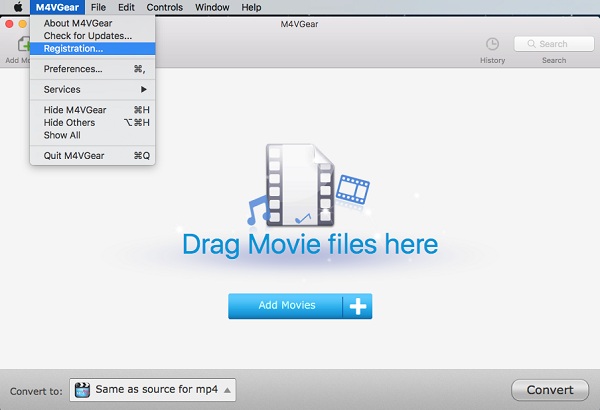Click the film strip document icon
This screenshot has width=600, height=410.
click(300, 184)
